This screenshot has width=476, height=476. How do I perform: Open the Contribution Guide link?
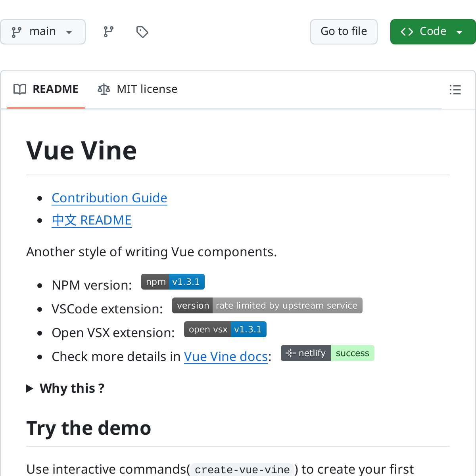click(x=109, y=198)
